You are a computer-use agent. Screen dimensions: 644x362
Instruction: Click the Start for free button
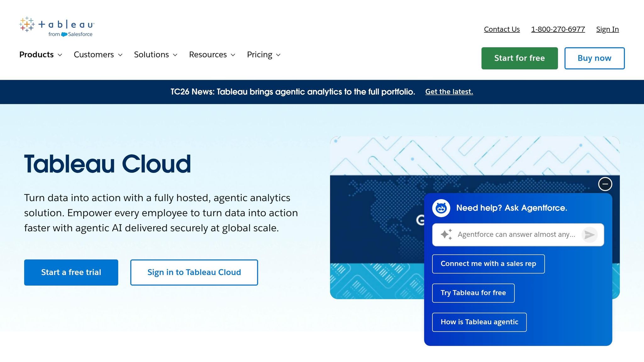tap(519, 58)
